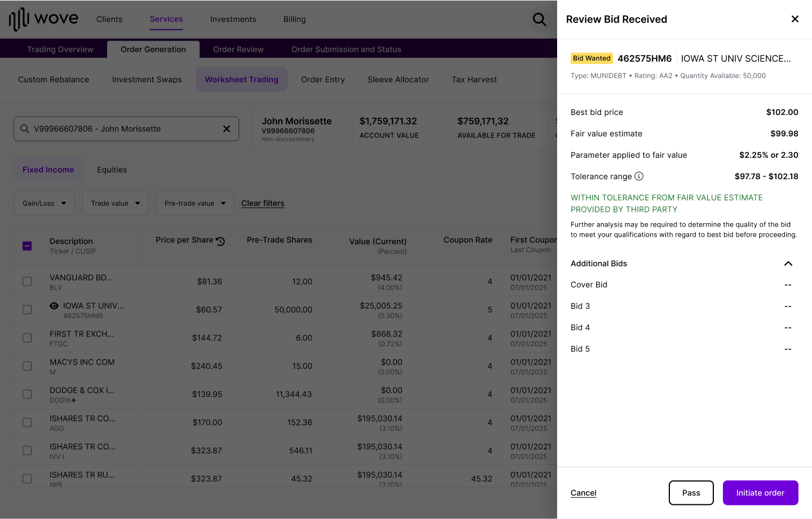Viewport: 812px width, 519px height.
Task: Click the revert icon next to Price per Share
Action: (x=220, y=240)
